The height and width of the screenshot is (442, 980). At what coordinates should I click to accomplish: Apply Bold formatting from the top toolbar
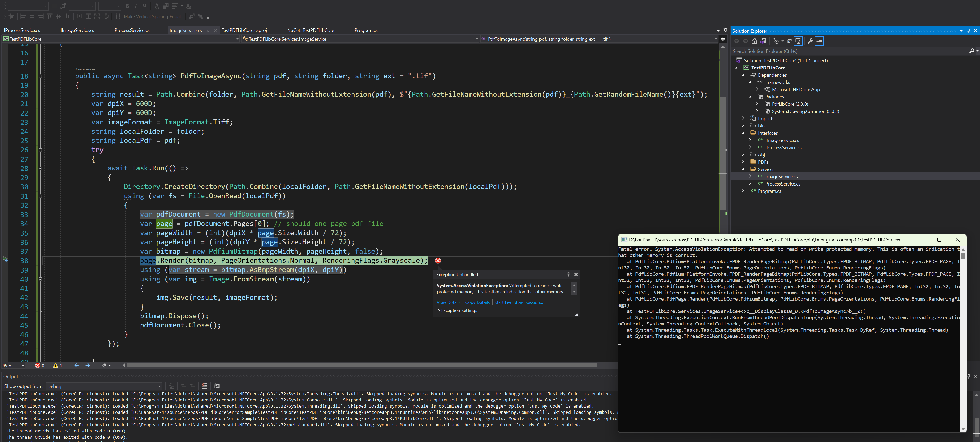tap(127, 6)
